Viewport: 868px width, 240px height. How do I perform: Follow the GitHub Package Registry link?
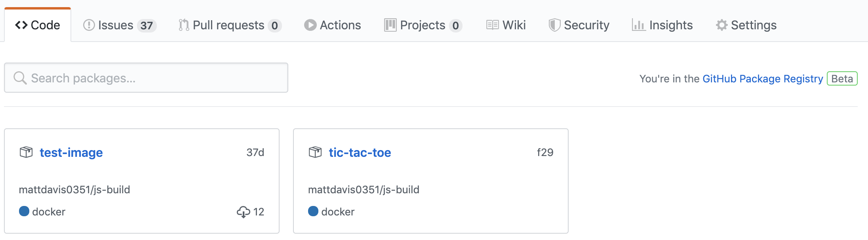point(762,78)
